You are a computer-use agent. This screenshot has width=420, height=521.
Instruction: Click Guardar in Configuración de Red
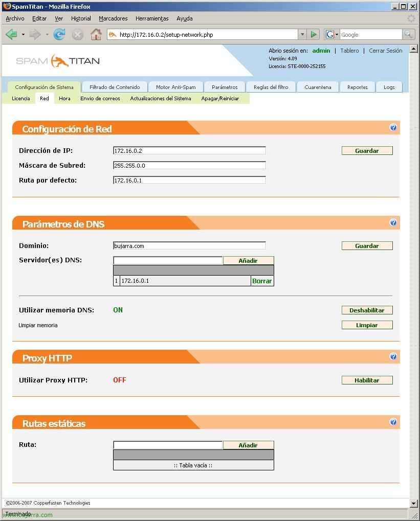click(x=367, y=151)
